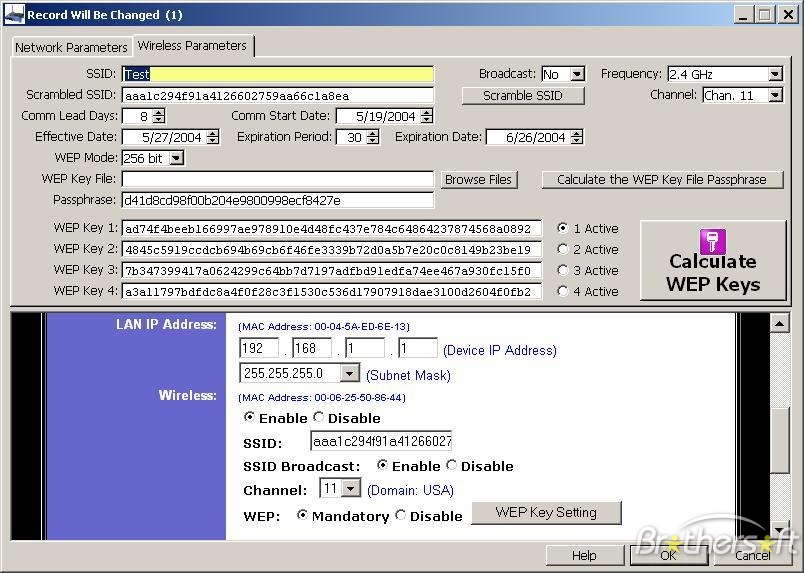Click the (Device IP Address) label

click(499, 350)
